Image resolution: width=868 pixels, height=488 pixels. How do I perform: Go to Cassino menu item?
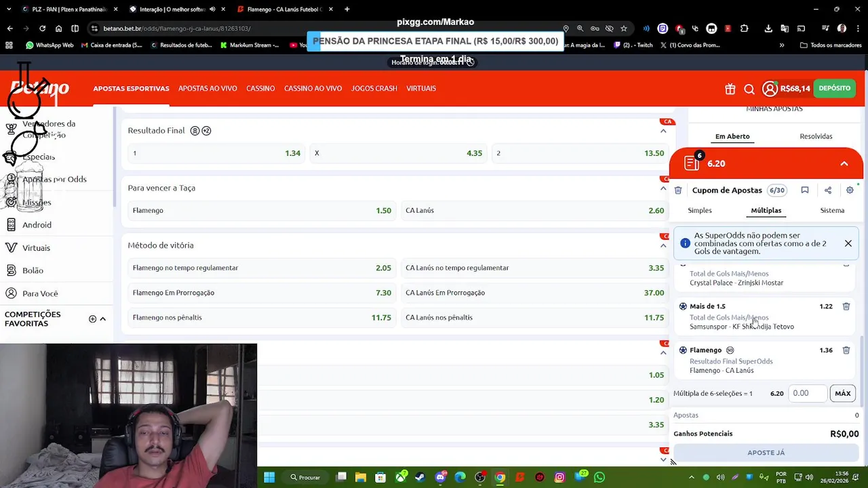point(260,89)
